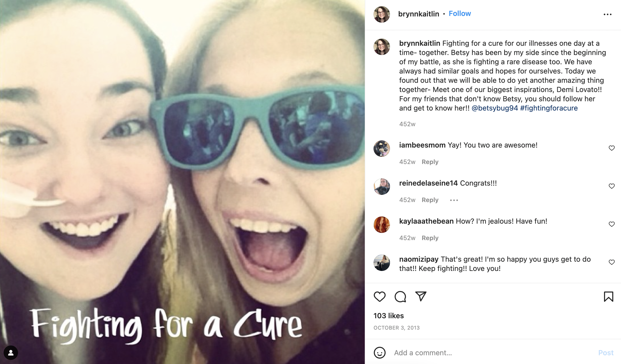This screenshot has width=621, height=364.
Task: Follow brynnkaitlin
Action: pos(460,14)
